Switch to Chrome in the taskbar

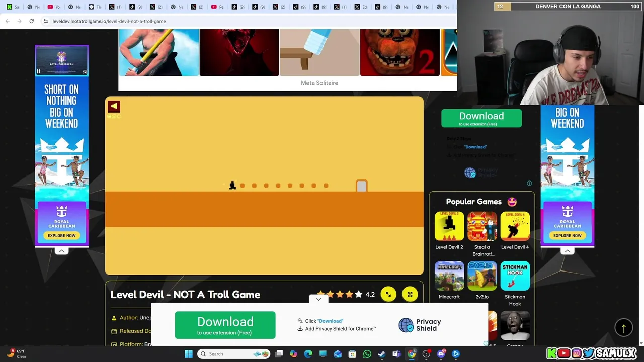click(x=412, y=354)
